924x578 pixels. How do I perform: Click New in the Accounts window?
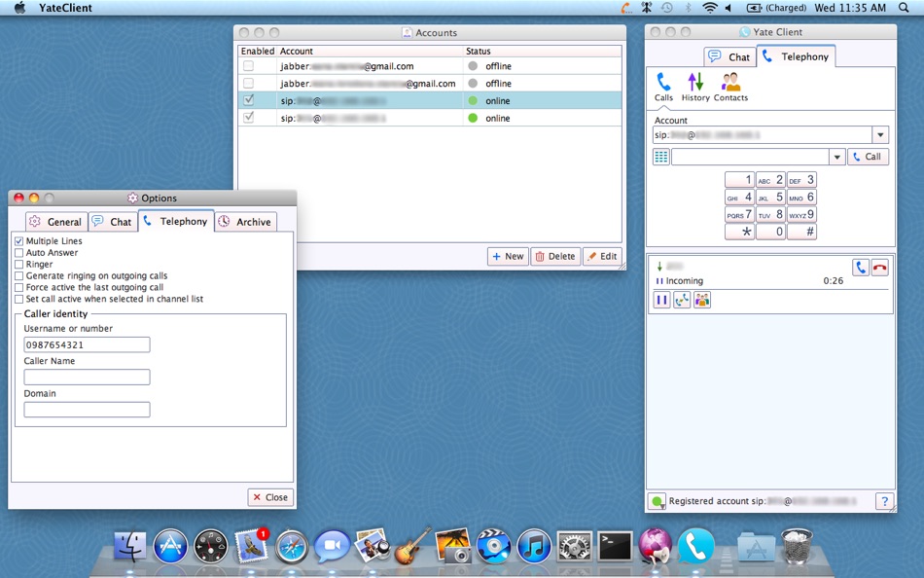point(508,257)
